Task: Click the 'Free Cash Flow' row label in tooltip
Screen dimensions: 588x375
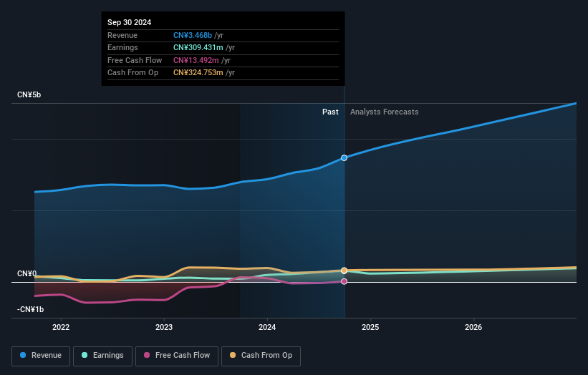Action: [135, 60]
